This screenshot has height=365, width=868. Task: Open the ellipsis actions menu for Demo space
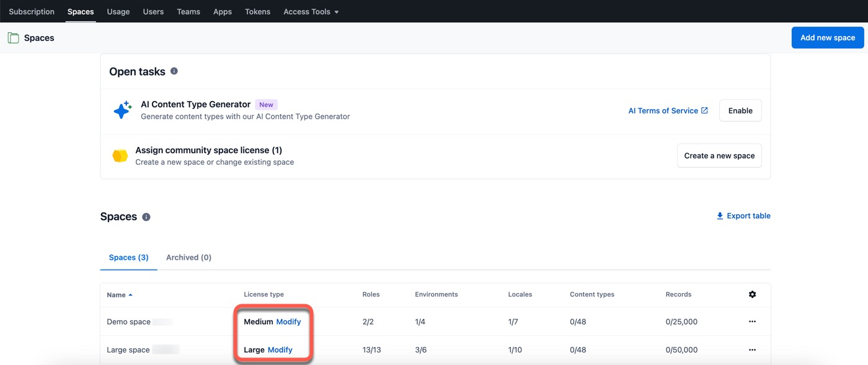(752, 322)
